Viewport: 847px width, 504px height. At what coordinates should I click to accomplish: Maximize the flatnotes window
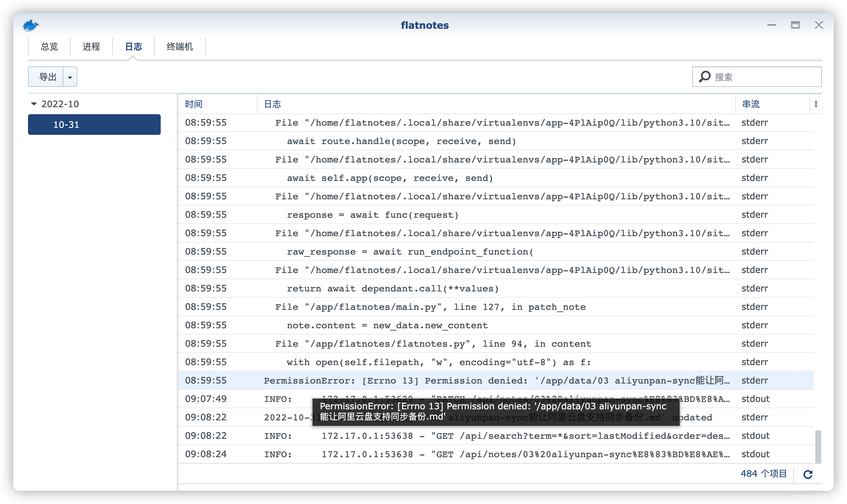tap(795, 25)
